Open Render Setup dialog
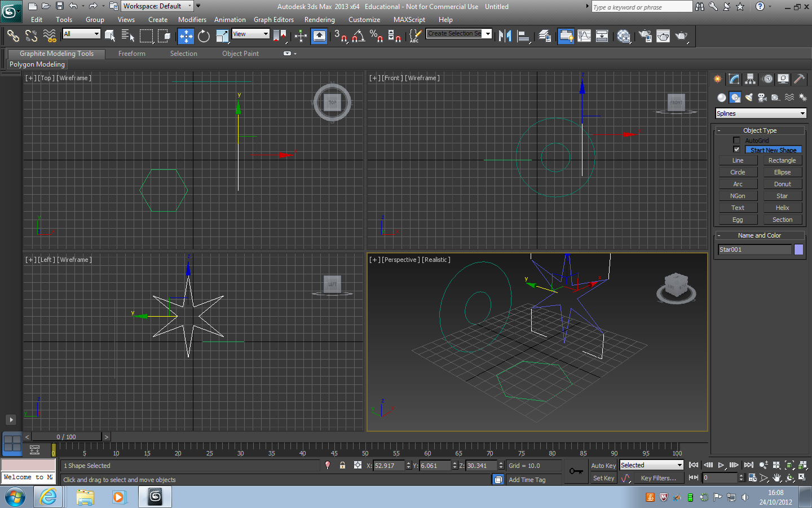The width and height of the screenshot is (812, 508). point(645,36)
